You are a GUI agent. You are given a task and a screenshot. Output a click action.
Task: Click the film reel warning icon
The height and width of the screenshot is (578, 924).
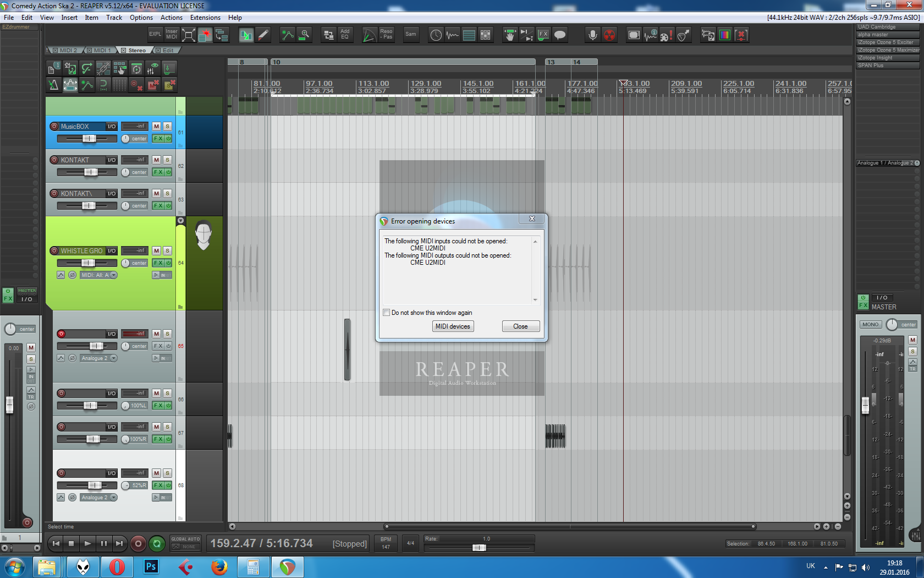tap(667, 35)
